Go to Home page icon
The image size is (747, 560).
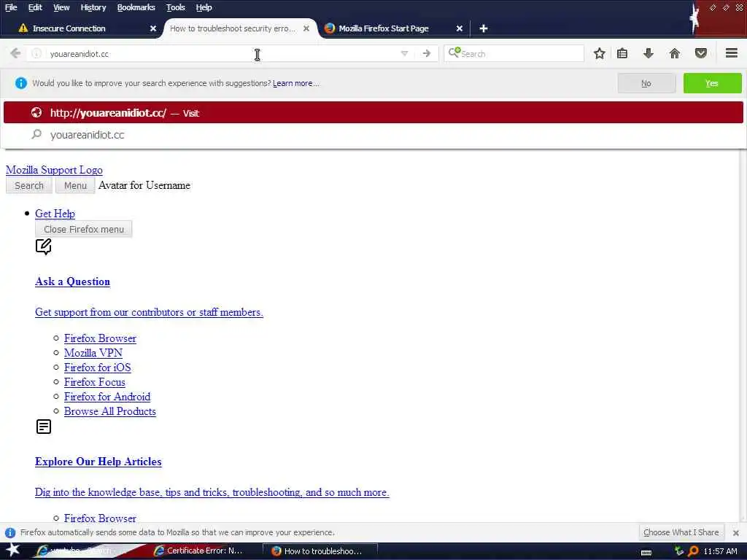(675, 53)
